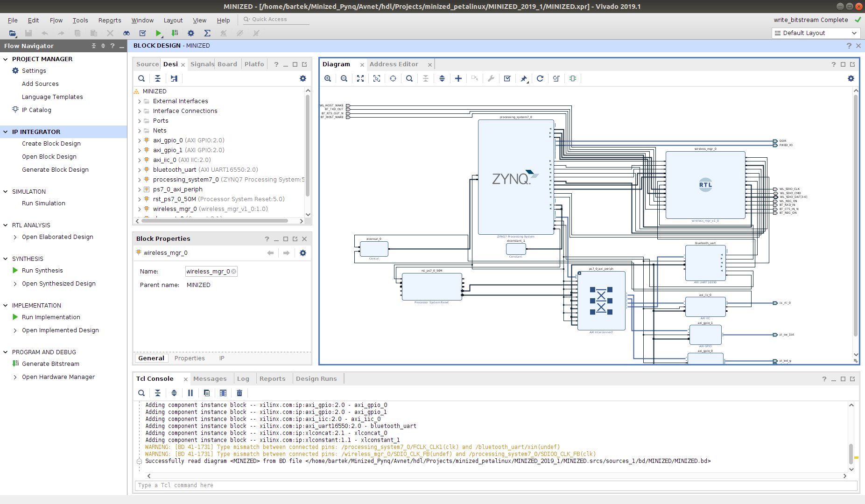Screen dimensions: 865x504
Task: Click the Generate Bitstream green arrow toolbar icon
Action: point(175,33)
